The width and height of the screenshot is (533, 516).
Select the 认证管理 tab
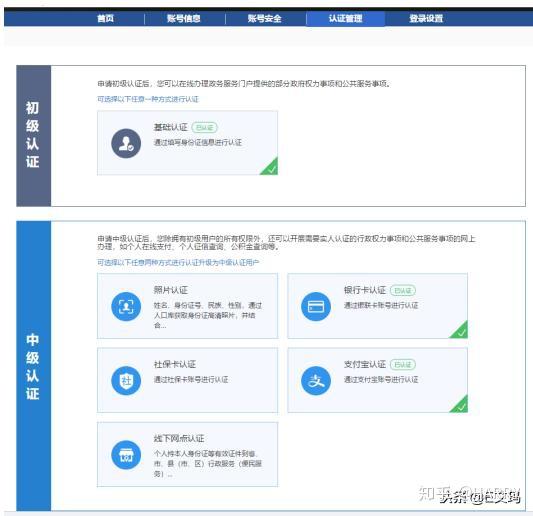(x=345, y=18)
